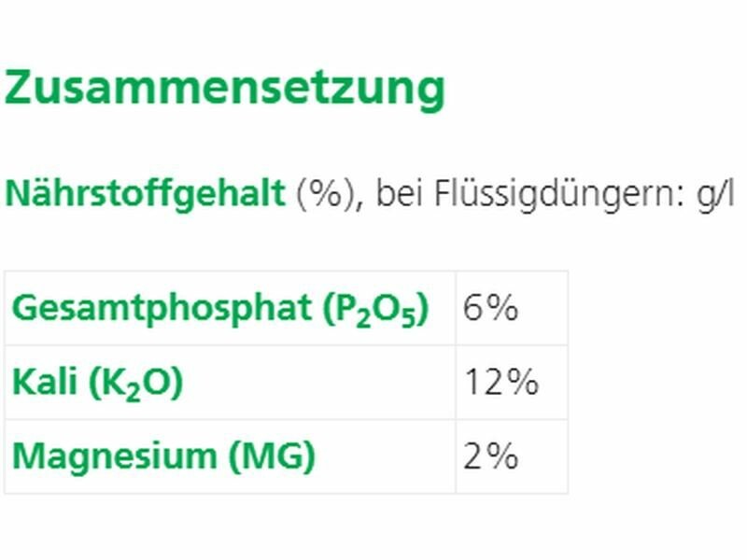Click the subscript 5 in P2O5

click(x=408, y=315)
